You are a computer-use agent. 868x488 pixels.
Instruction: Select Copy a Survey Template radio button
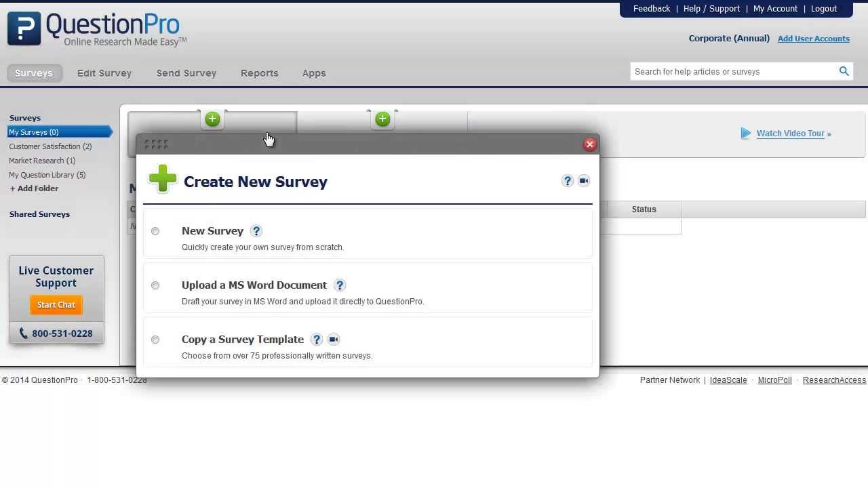point(155,340)
